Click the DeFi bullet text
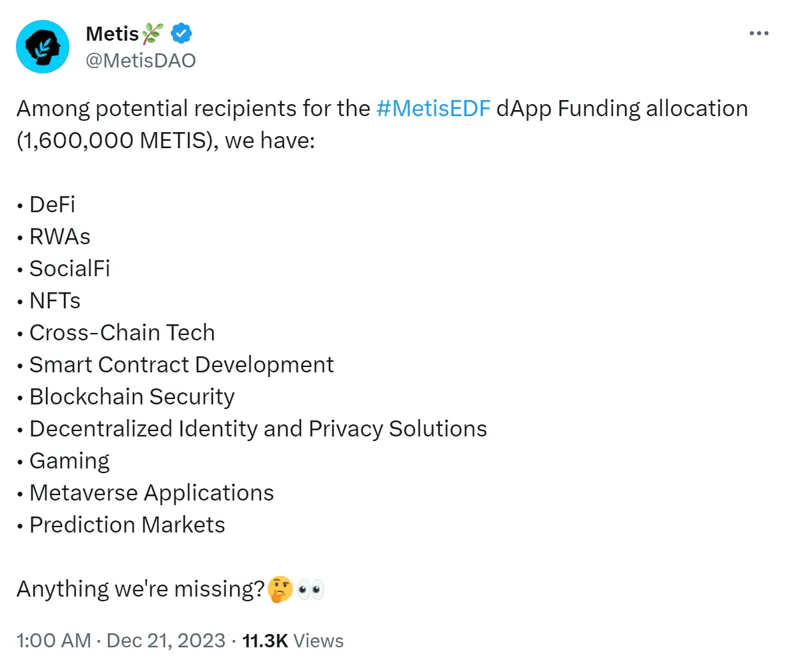The height and width of the screenshot is (672, 788). [52, 205]
